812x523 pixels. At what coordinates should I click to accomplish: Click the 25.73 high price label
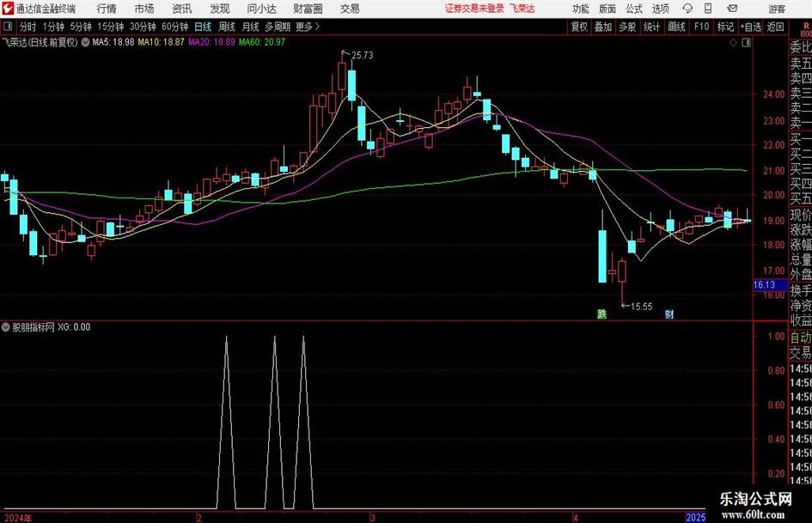click(362, 56)
